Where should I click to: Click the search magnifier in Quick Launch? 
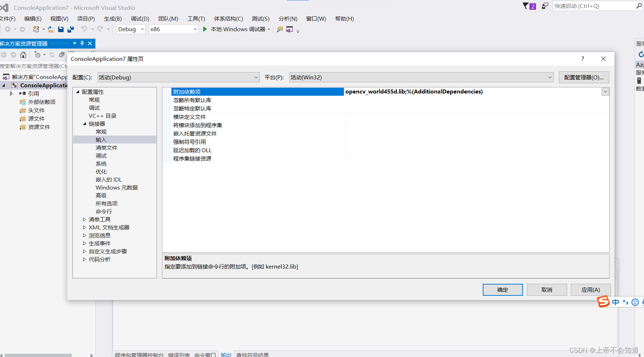click(639, 6)
